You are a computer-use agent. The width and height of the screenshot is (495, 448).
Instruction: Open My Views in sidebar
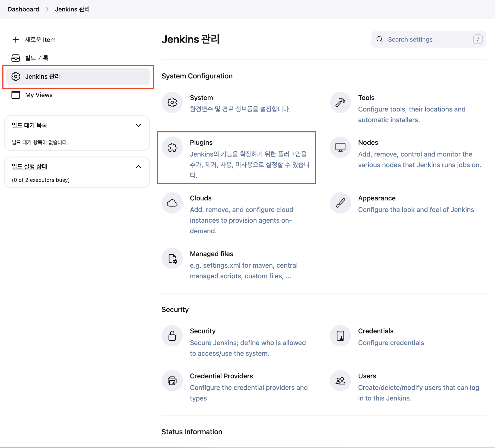pos(39,95)
